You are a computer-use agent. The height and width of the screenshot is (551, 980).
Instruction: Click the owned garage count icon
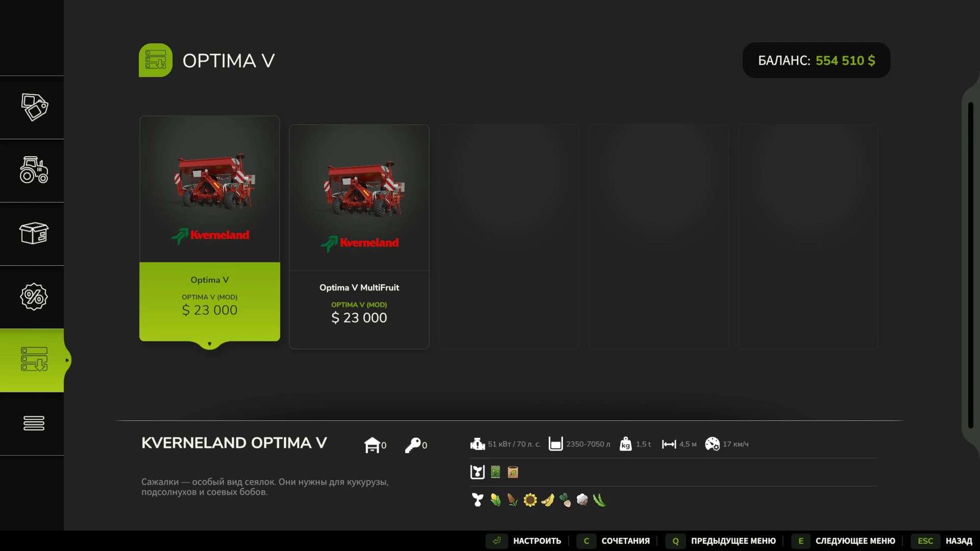click(372, 445)
